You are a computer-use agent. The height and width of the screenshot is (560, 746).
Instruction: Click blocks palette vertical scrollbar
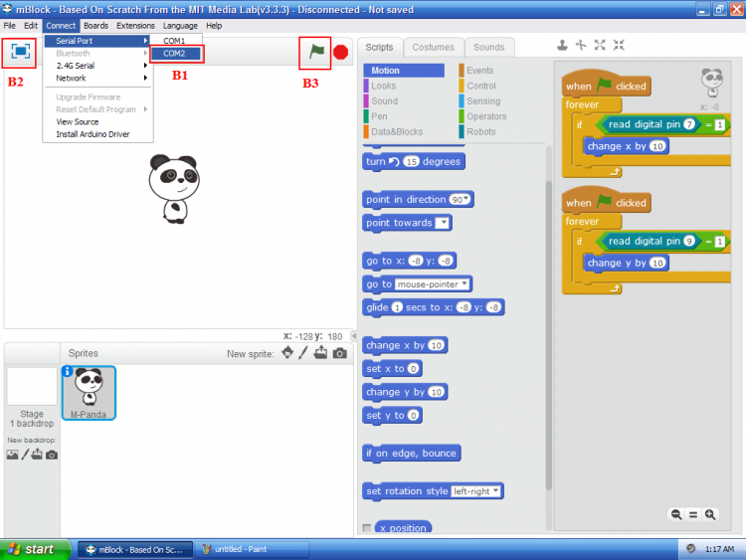(x=548, y=335)
